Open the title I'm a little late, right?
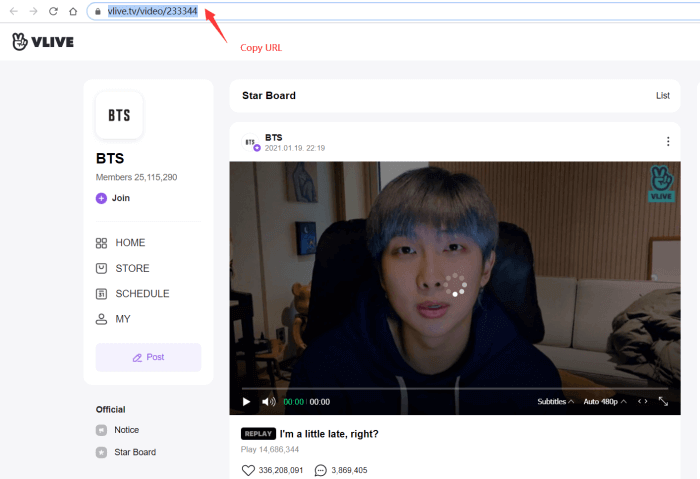The image size is (700, 479). coord(329,434)
